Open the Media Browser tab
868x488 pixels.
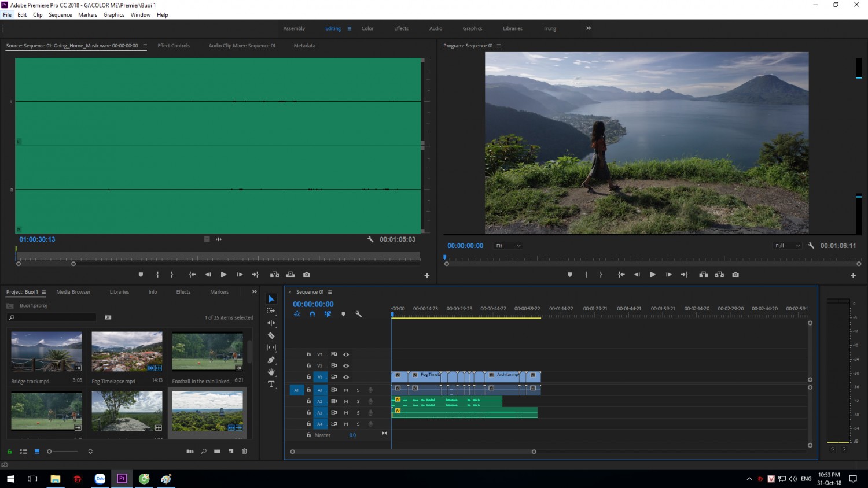[73, 292]
